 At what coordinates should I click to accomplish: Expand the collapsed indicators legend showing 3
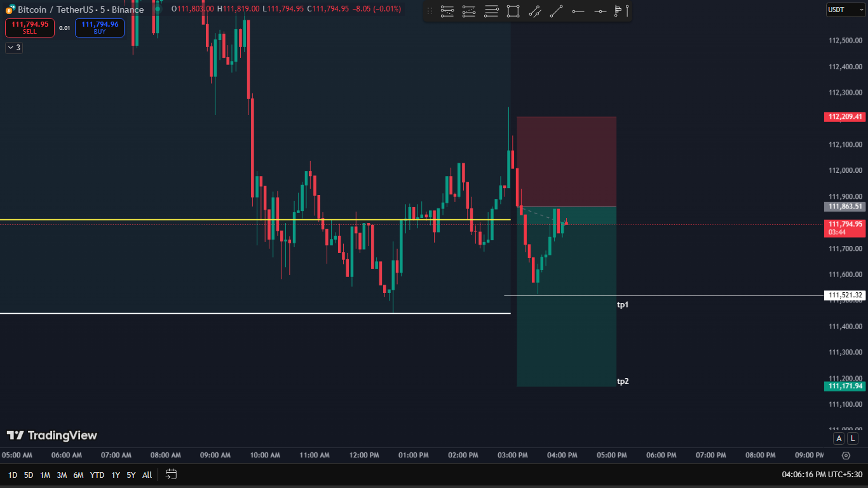pos(13,48)
